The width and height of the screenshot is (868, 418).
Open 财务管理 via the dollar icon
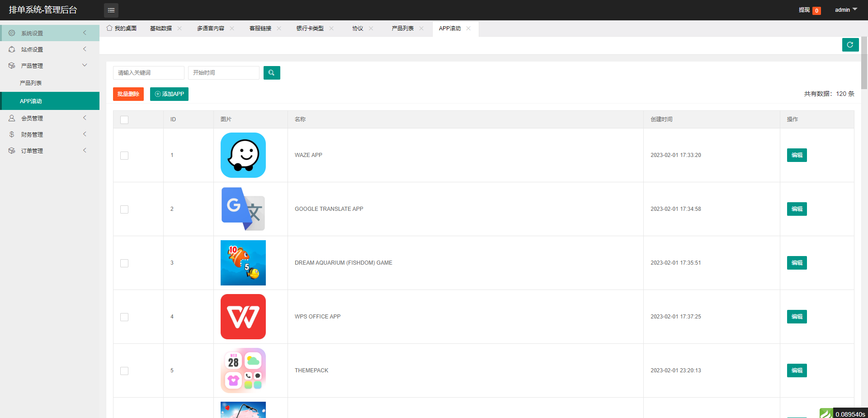pos(12,134)
